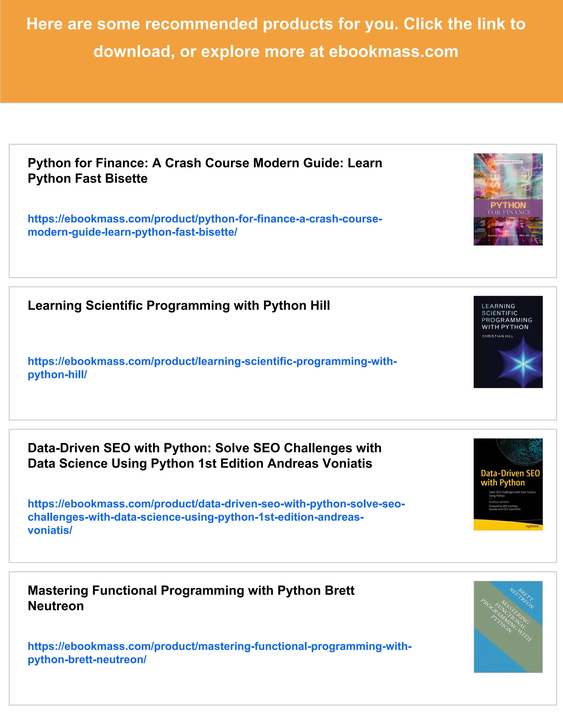This screenshot has width=563, height=728.
Task: Click the Python for Finance title text
Action: (205, 163)
